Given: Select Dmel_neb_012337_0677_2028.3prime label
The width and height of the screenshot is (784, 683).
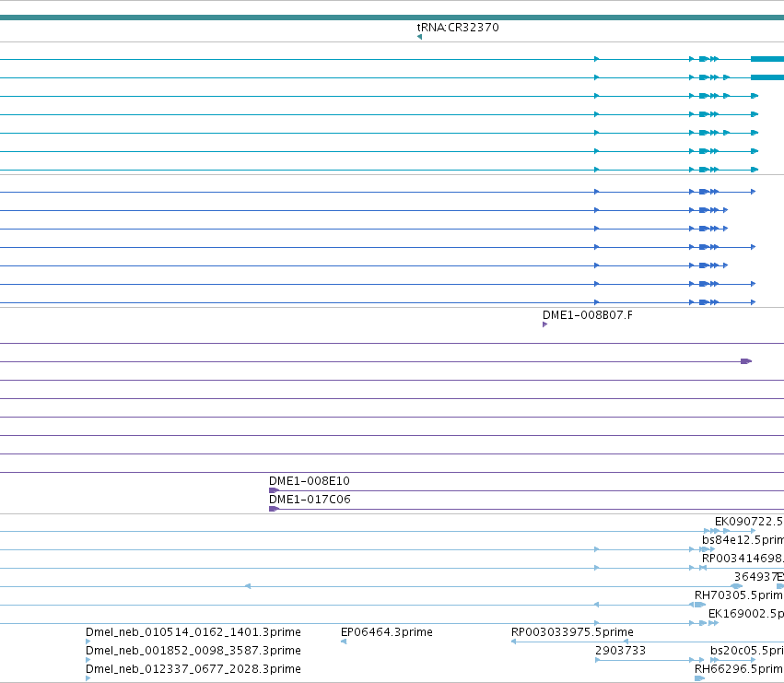Looking at the screenshot, I should (193, 669).
